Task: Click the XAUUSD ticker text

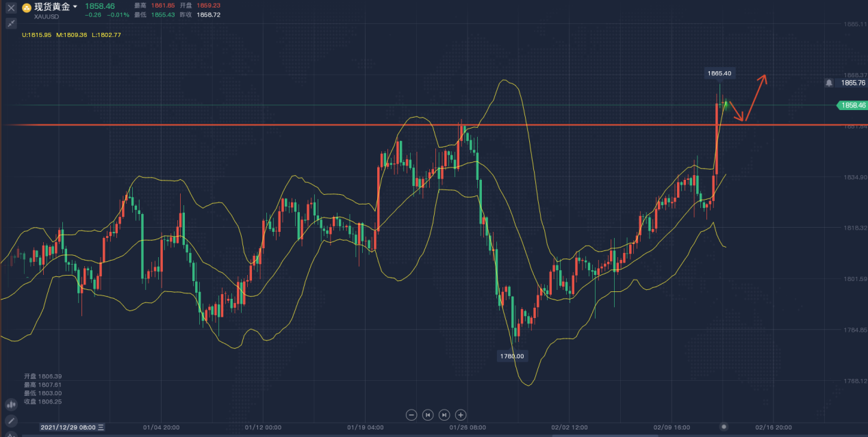Action: pos(46,16)
